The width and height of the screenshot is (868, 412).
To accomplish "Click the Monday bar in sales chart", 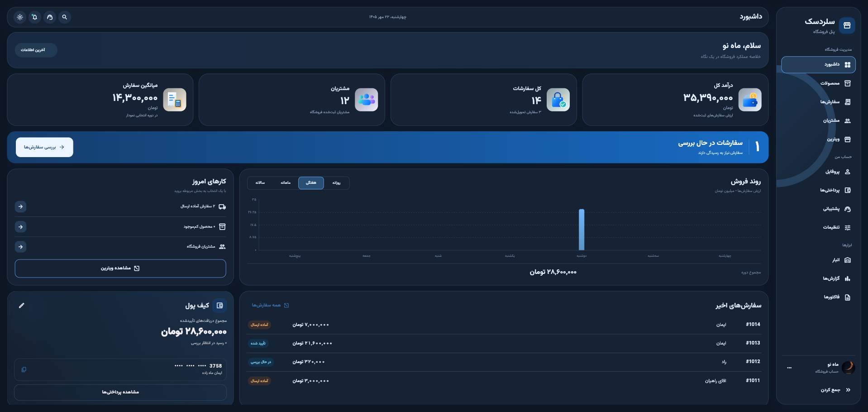I will pyautogui.click(x=582, y=230).
